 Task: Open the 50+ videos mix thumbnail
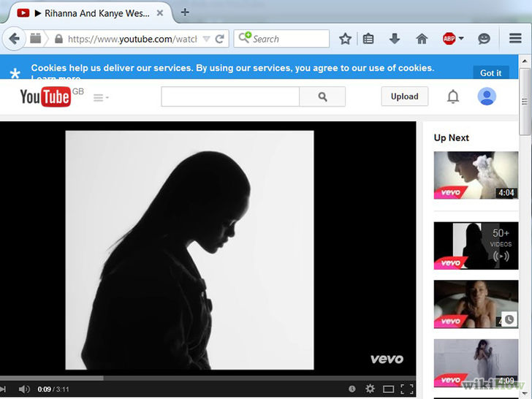tap(476, 246)
